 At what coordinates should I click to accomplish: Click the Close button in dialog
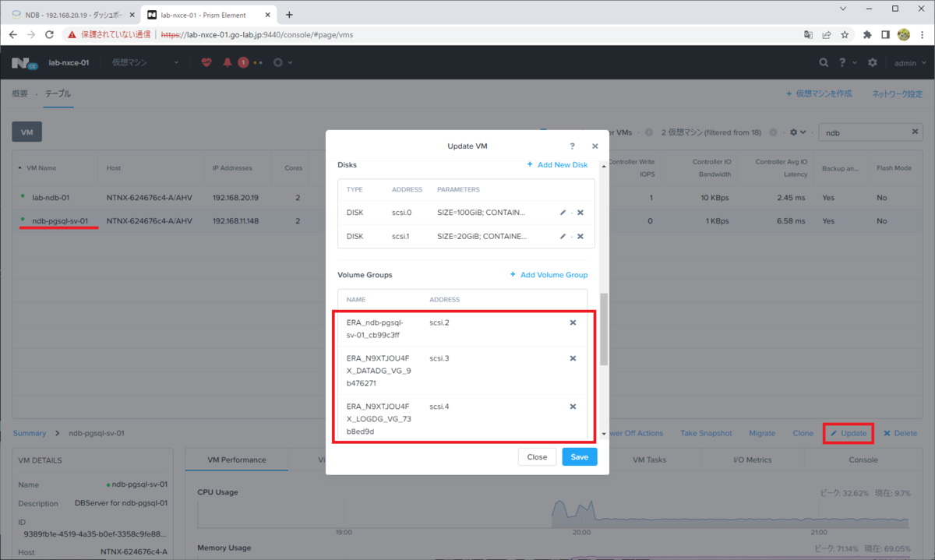click(537, 457)
